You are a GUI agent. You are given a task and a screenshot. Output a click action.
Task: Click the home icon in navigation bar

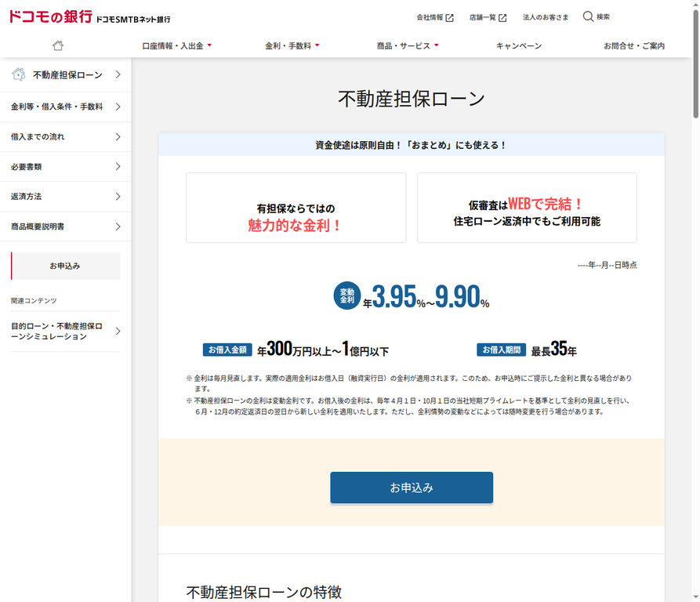(58, 45)
